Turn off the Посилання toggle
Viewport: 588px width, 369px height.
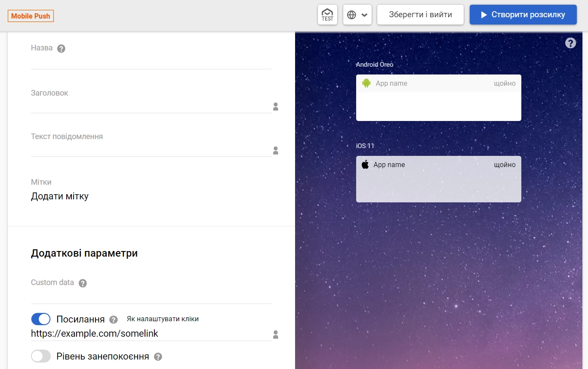click(x=41, y=319)
